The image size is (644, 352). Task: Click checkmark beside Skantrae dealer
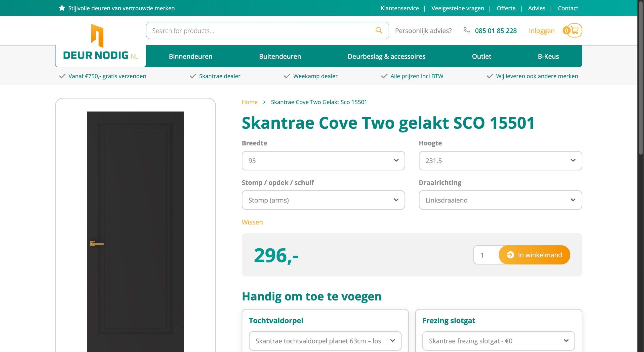[193, 76]
